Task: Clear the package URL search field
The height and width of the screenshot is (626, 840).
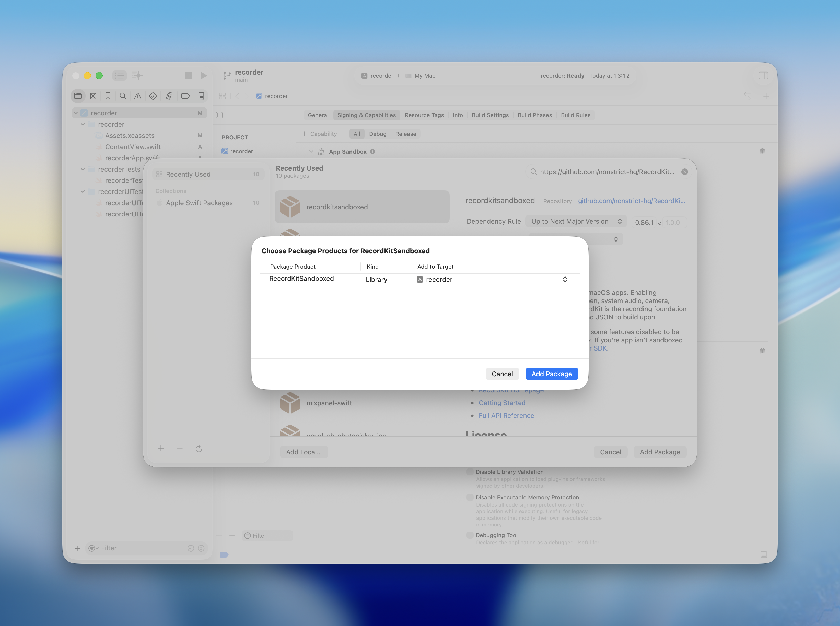Action: tap(684, 172)
